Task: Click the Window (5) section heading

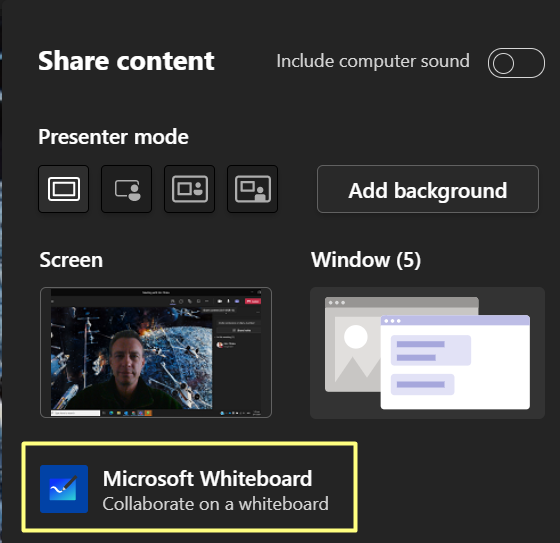Action: pyautogui.click(x=366, y=260)
